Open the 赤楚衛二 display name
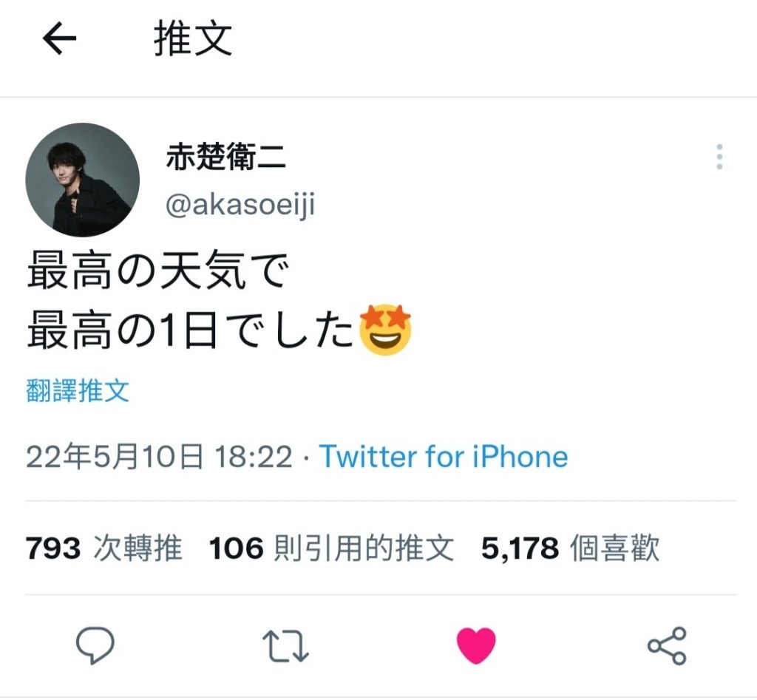 226,157
